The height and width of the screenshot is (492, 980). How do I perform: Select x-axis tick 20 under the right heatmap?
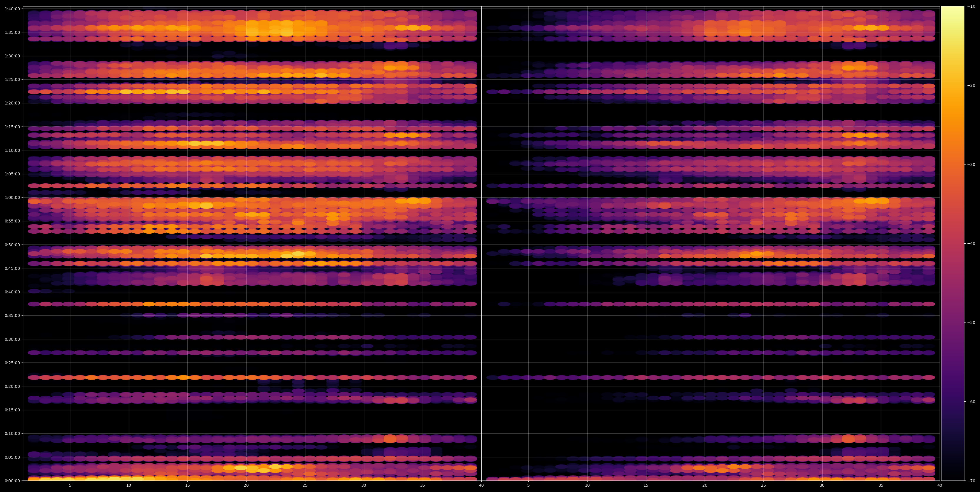coord(705,486)
